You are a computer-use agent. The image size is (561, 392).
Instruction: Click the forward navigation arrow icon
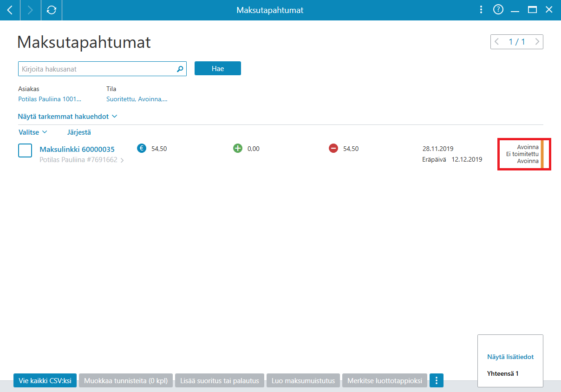[x=31, y=10]
